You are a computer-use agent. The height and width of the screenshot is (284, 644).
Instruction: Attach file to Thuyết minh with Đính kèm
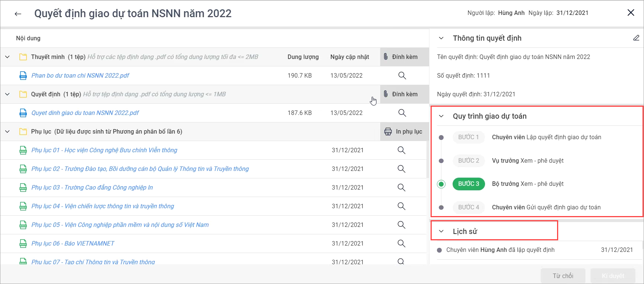(401, 57)
